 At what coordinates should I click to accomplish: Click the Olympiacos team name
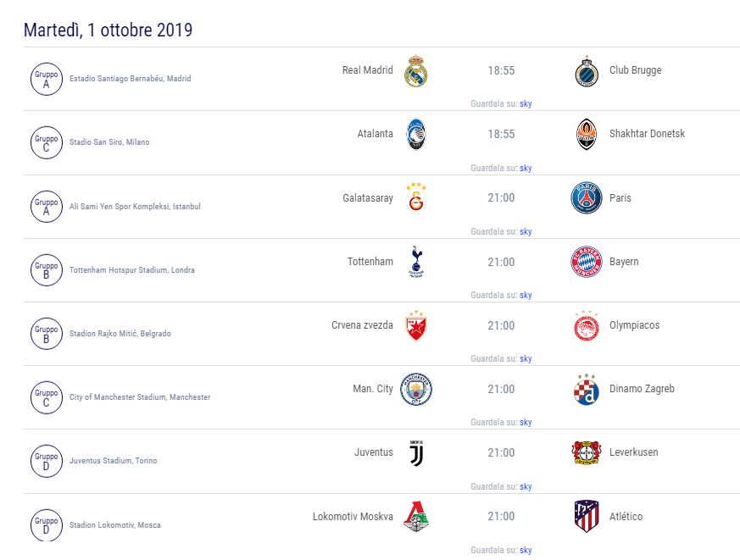[634, 325]
